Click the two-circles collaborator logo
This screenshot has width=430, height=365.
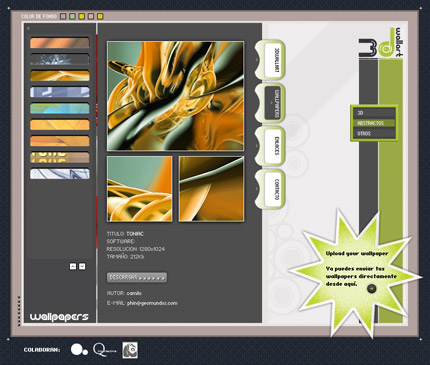[79, 350]
